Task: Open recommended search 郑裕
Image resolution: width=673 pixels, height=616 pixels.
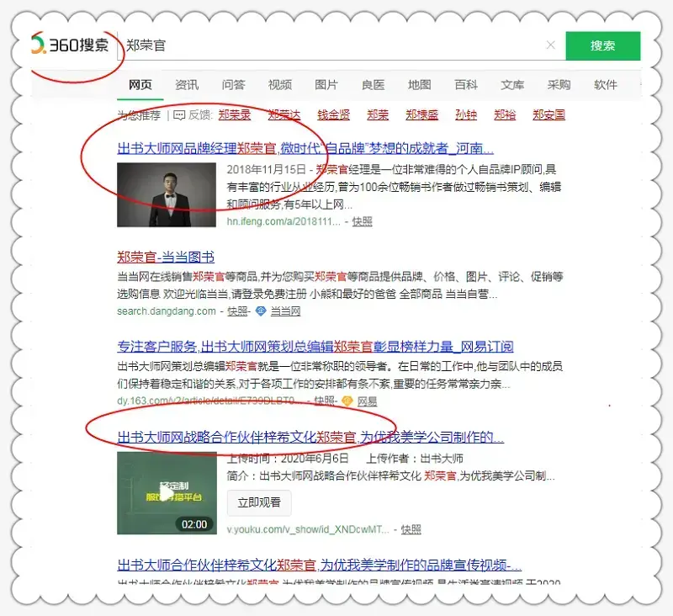Action: point(505,115)
